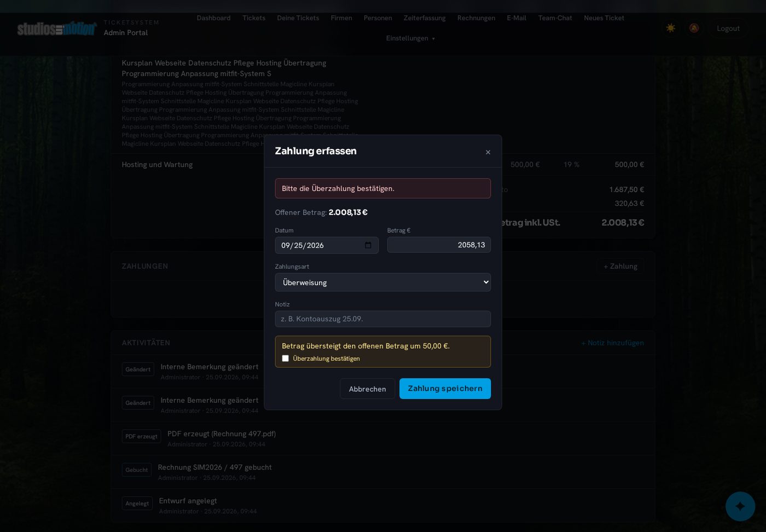Click into the Notiz input field
Image resolution: width=766 pixels, height=532 pixels.
click(383, 319)
